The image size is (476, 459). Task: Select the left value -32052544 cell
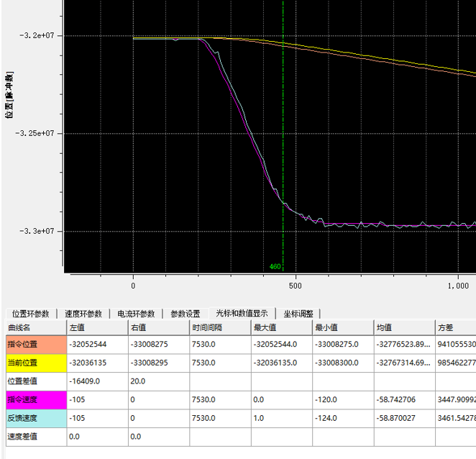coord(98,345)
